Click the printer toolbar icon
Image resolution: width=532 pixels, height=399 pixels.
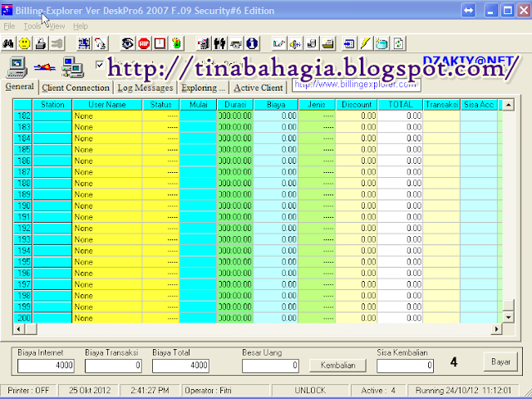(328, 43)
